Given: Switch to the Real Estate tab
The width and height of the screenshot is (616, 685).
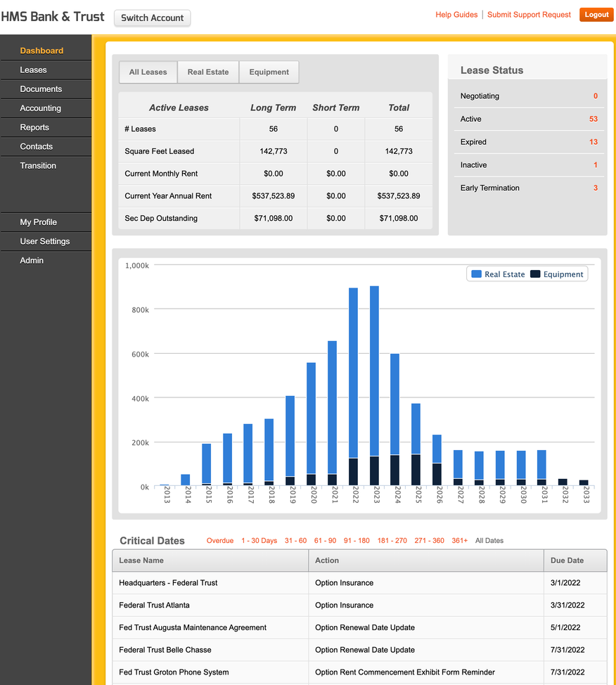Looking at the screenshot, I should [x=208, y=72].
